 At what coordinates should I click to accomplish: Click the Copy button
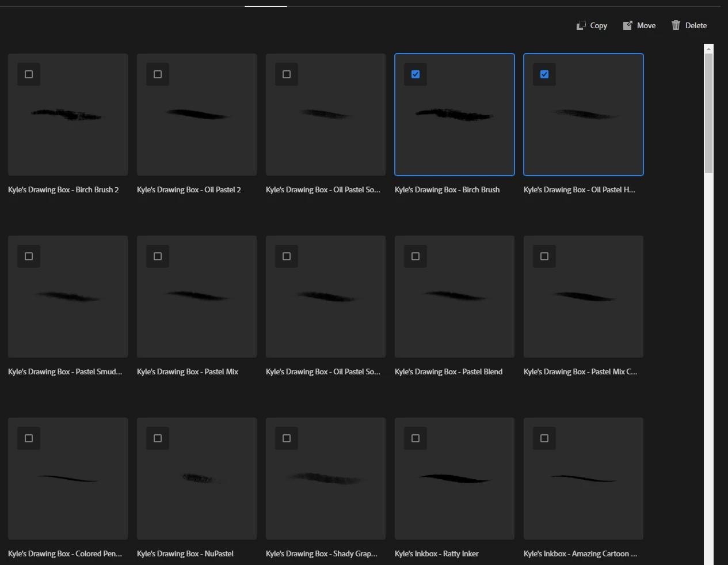point(592,25)
